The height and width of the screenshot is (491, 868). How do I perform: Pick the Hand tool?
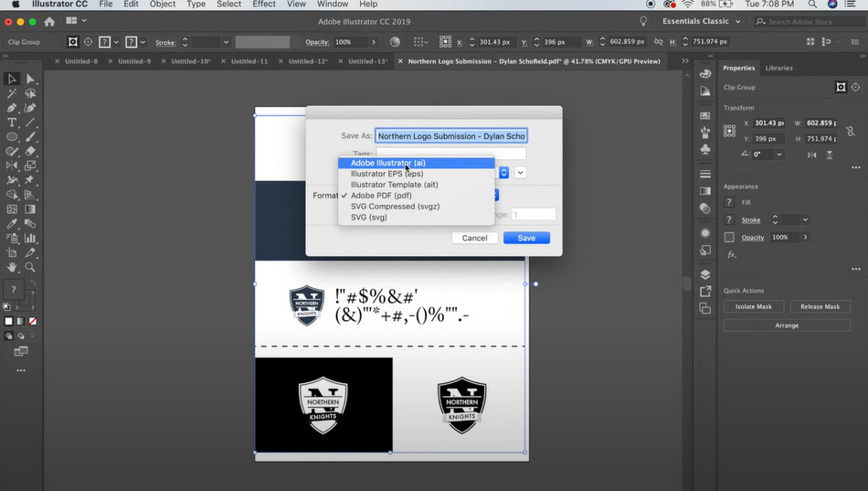coord(12,267)
